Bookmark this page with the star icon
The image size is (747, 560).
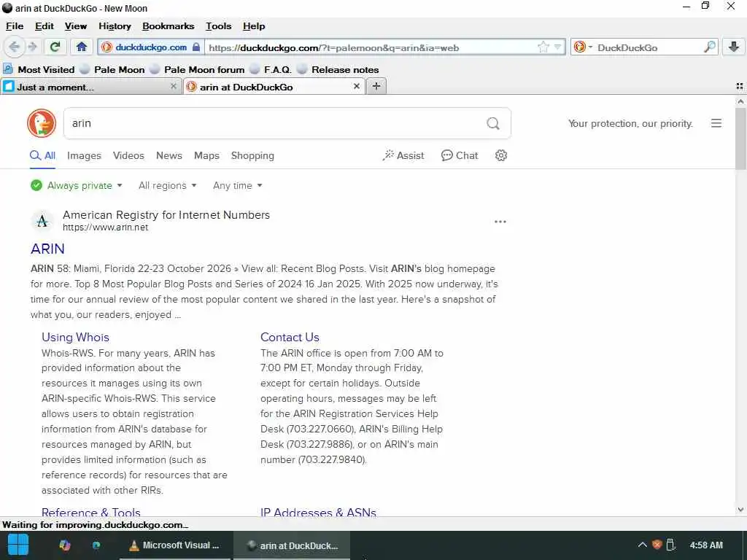click(x=543, y=47)
